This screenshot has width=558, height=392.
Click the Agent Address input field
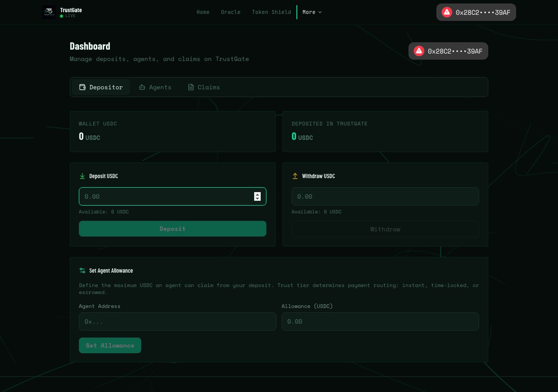coord(177,321)
